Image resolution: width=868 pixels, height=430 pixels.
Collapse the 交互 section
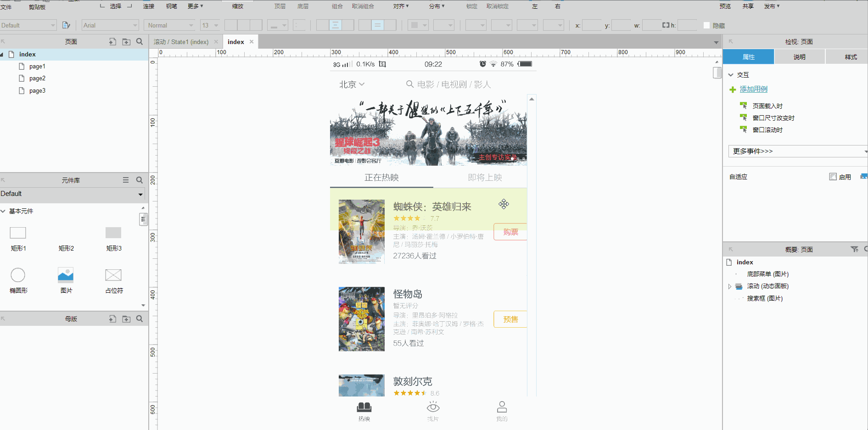tap(731, 75)
